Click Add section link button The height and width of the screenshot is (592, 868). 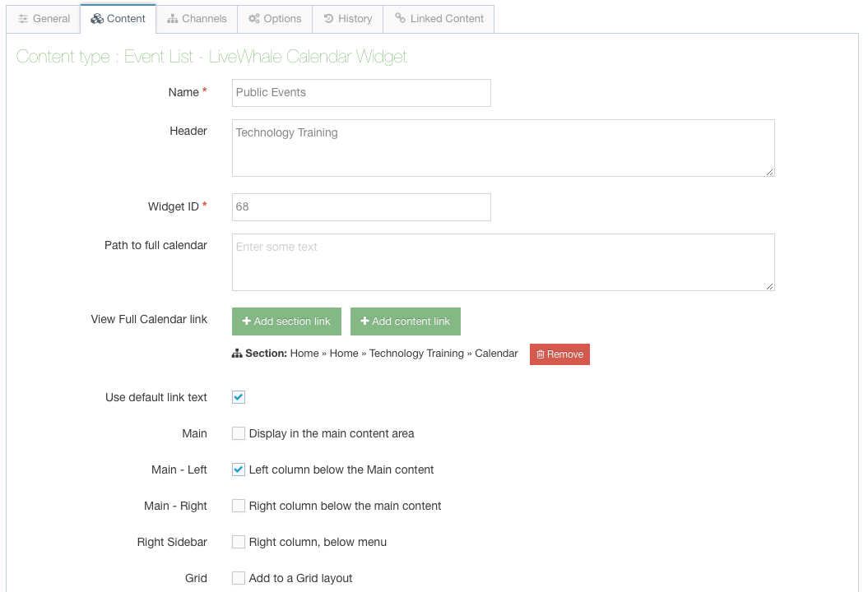tap(286, 321)
